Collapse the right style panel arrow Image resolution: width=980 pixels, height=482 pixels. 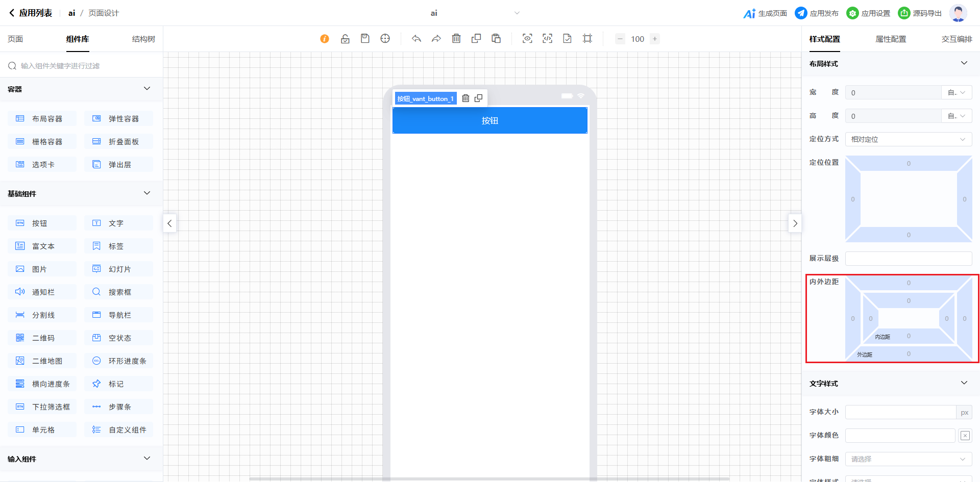tap(795, 223)
